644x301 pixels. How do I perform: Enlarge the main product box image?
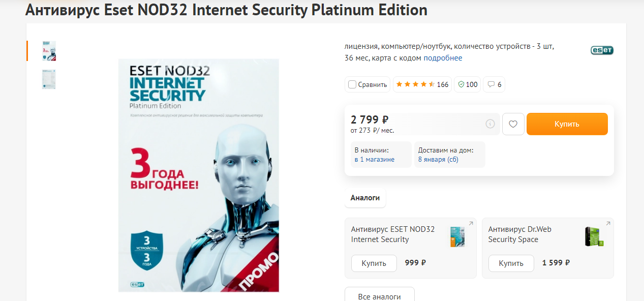(x=198, y=175)
